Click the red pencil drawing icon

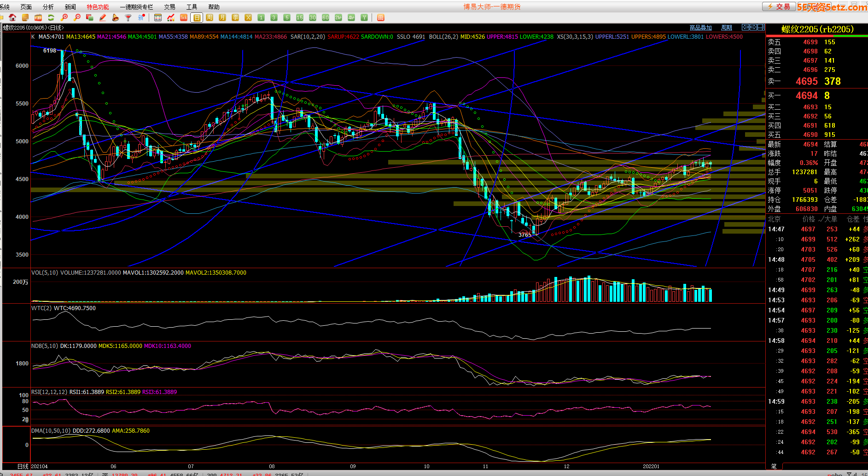tap(103, 18)
